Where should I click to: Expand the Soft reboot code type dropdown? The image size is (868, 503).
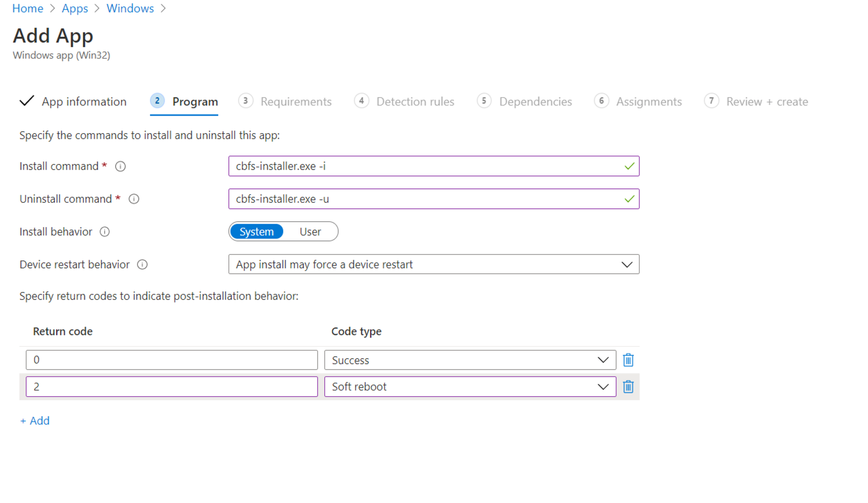point(470,387)
